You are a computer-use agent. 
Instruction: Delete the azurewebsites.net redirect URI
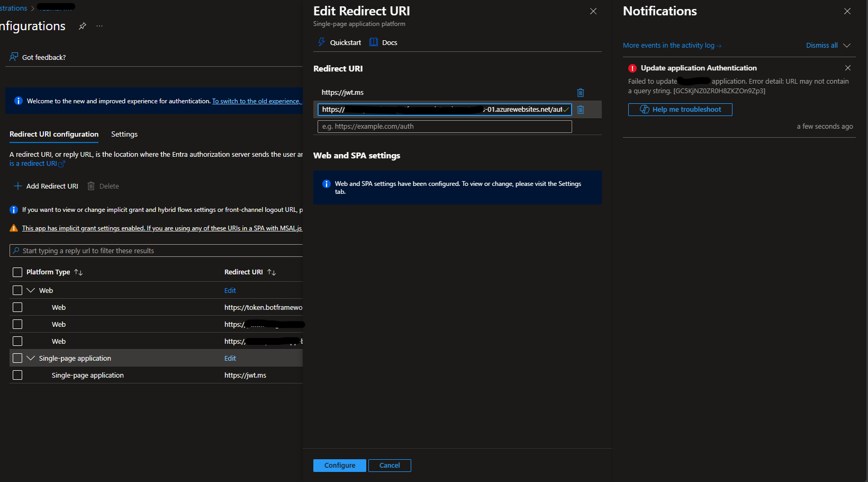581,110
